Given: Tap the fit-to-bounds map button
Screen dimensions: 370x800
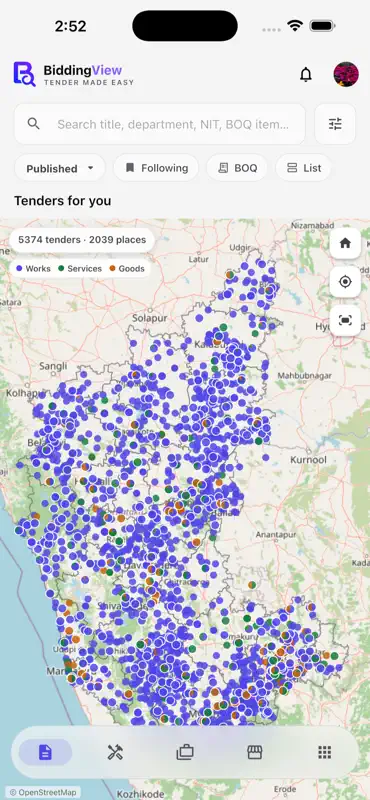Looking at the screenshot, I should (x=346, y=320).
